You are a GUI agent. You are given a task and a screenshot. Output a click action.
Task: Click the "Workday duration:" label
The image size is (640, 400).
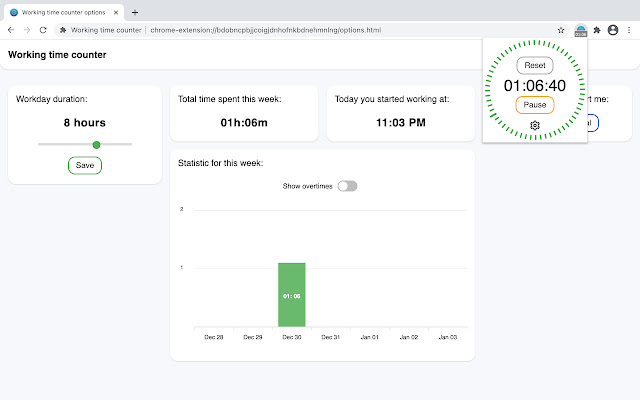(x=51, y=99)
